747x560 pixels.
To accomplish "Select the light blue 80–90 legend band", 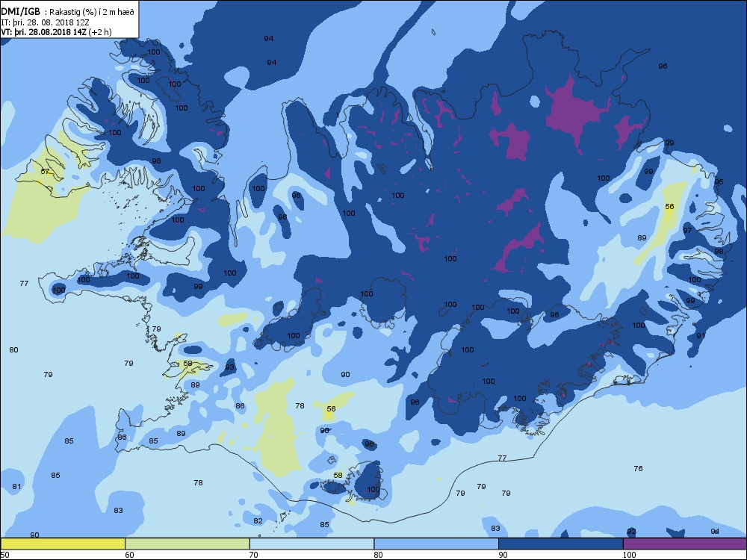I will (x=436, y=544).
